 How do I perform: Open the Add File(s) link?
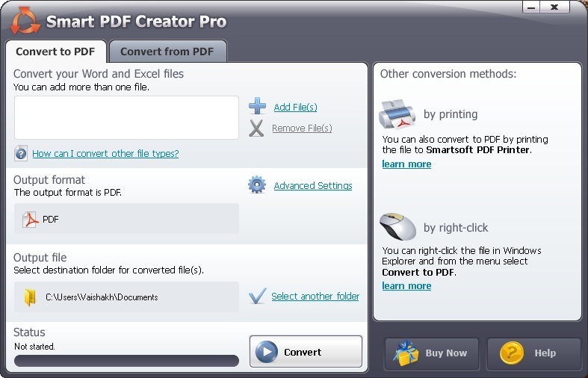(296, 108)
